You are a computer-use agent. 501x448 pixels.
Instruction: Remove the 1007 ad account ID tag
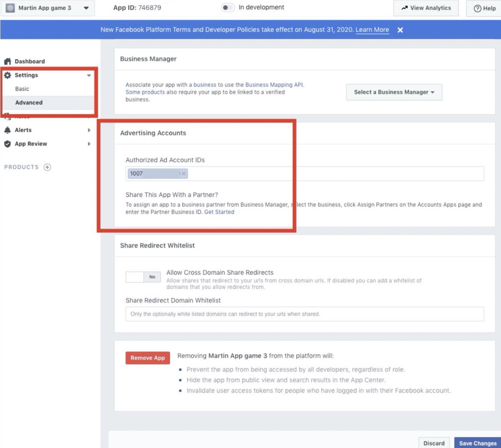click(x=184, y=174)
